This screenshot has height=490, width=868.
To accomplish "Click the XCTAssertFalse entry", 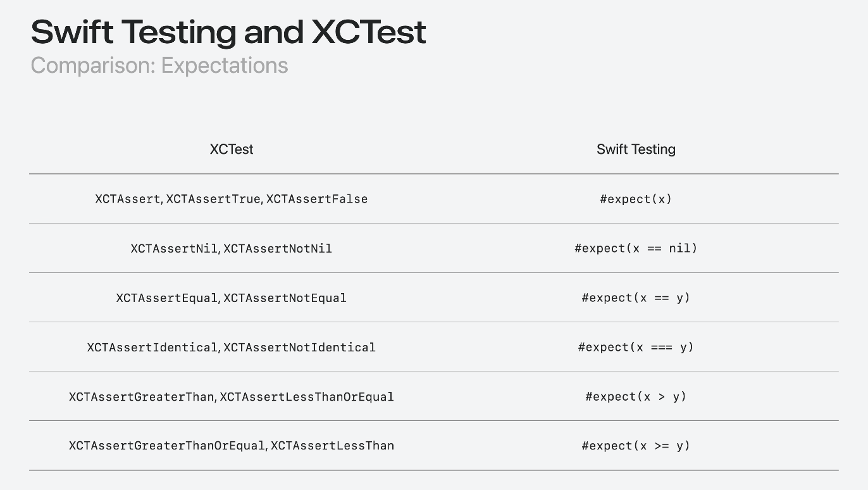I will pyautogui.click(x=317, y=199).
